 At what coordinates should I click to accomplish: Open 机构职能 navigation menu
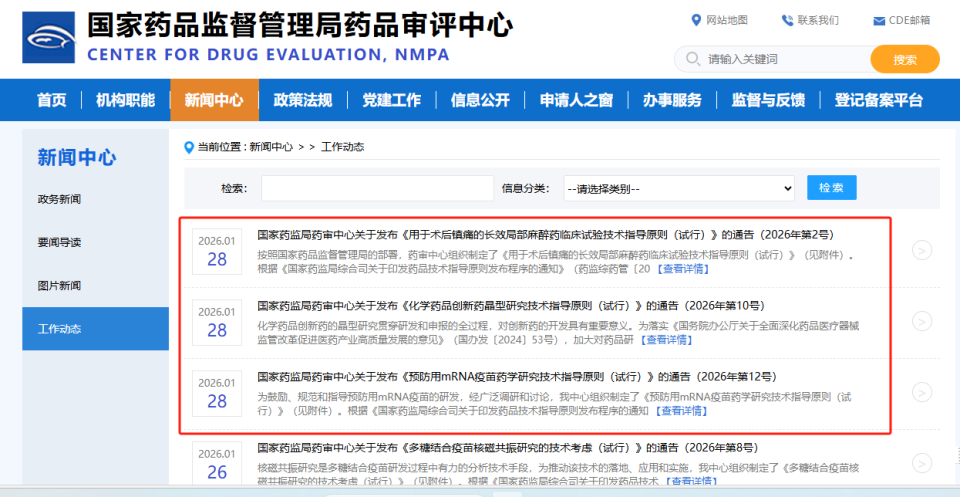coord(126,100)
